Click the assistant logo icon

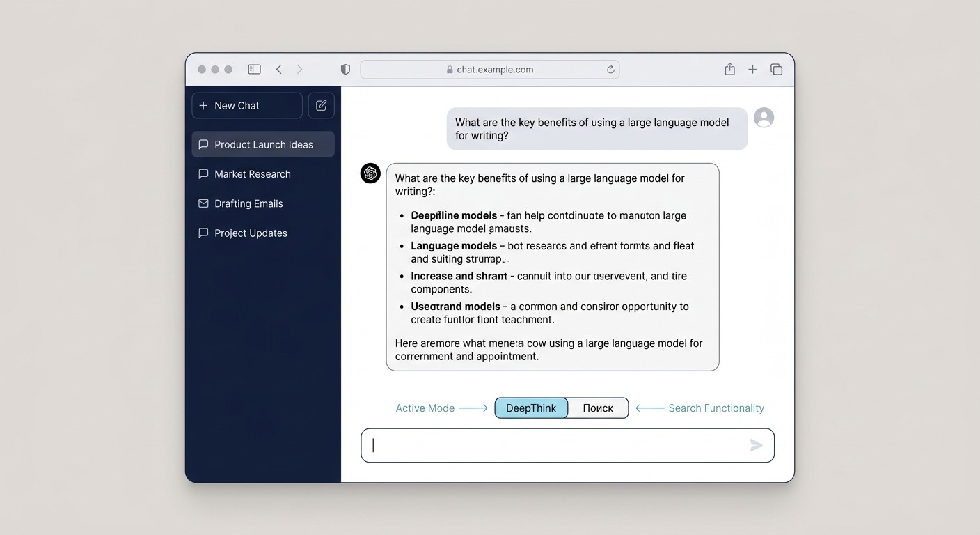[x=370, y=173]
